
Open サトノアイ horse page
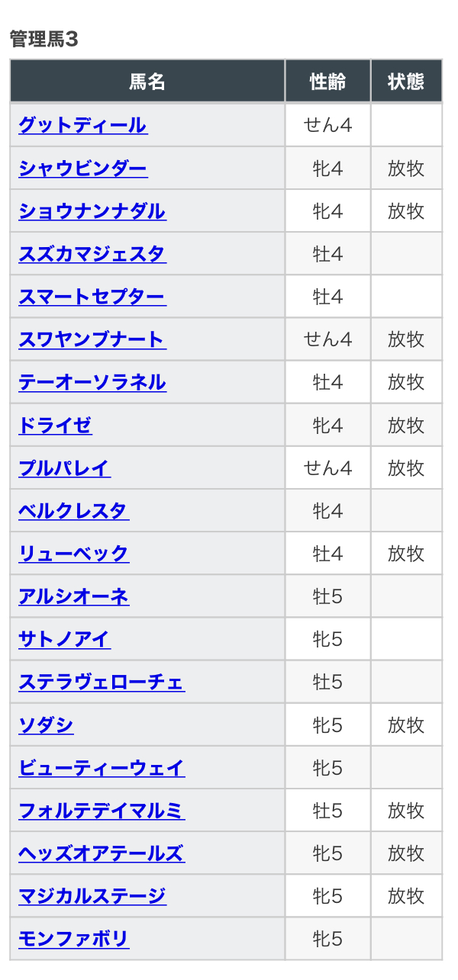pyautogui.click(x=64, y=639)
